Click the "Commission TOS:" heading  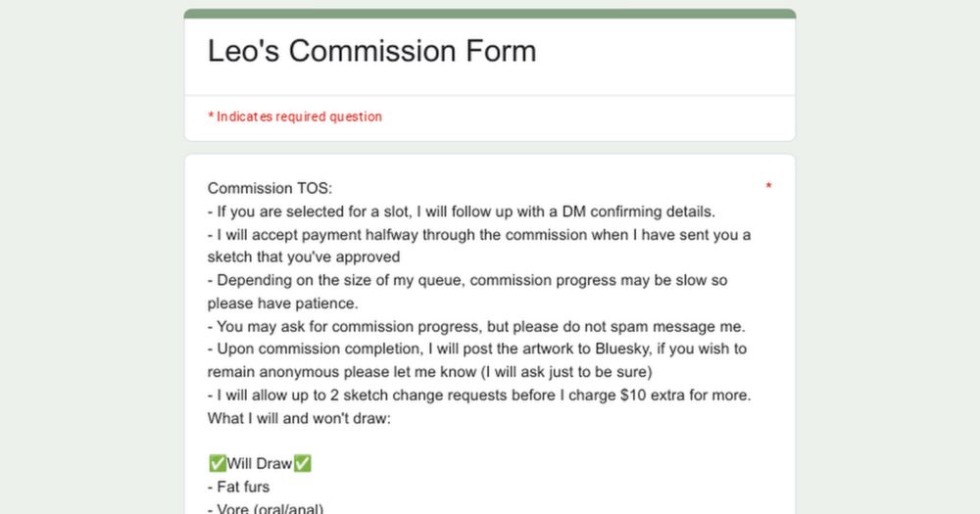(270, 188)
